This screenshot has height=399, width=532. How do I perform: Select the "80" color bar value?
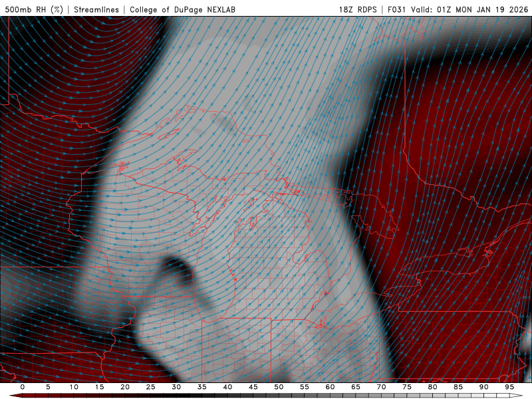pos(432,387)
